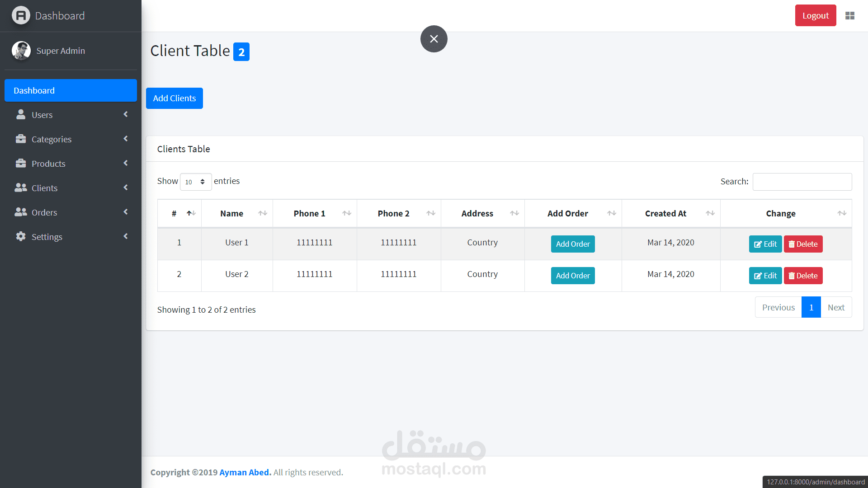Viewport: 868px width, 488px height.
Task: Open the Show entries count dropdown
Action: [195, 182]
